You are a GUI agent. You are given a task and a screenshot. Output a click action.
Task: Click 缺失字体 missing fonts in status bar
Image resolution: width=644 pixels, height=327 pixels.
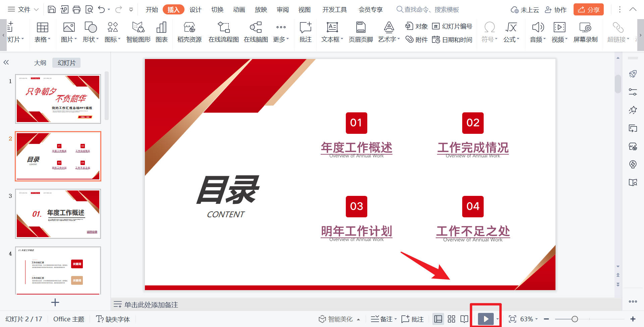(113, 319)
